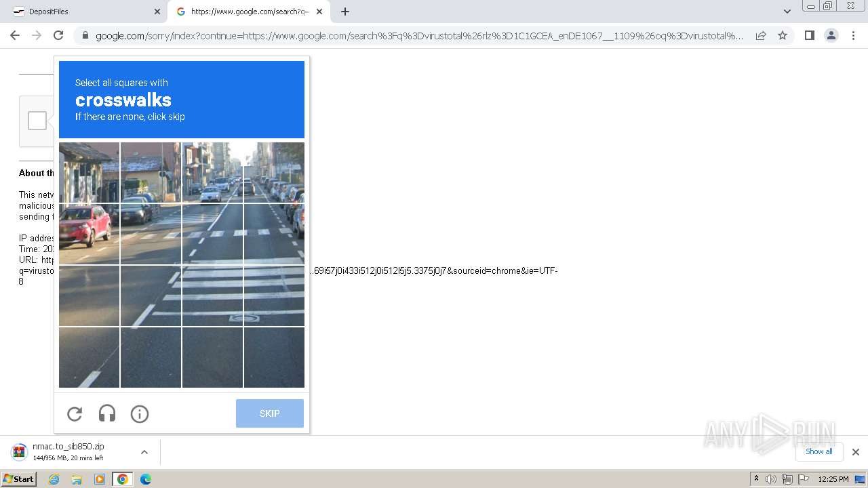Click the SKIP button
Image resolution: width=868 pixels, height=488 pixels.
click(270, 413)
